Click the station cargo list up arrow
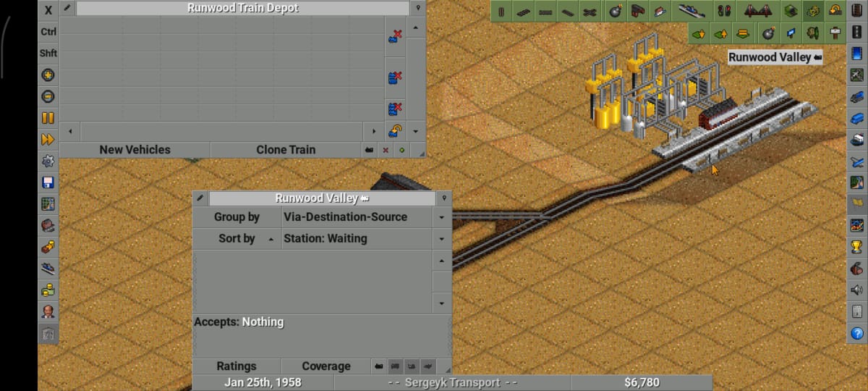The height and width of the screenshot is (391, 868). pyautogui.click(x=442, y=260)
